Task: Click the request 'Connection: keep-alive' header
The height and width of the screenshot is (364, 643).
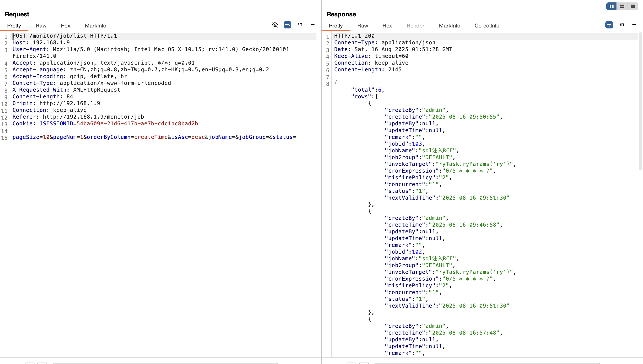Action: point(49,110)
